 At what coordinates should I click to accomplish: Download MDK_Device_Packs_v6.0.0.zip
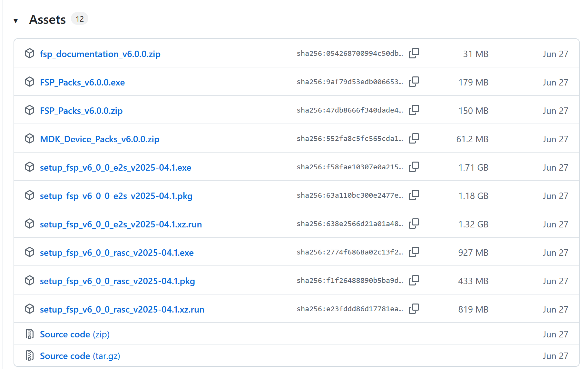[100, 139]
